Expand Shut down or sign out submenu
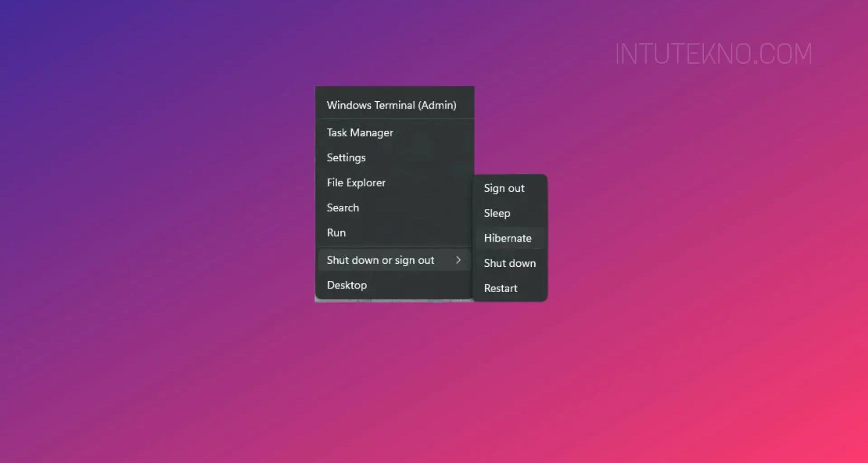The height and width of the screenshot is (463, 868). pyautogui.click(x=394, y=260)
